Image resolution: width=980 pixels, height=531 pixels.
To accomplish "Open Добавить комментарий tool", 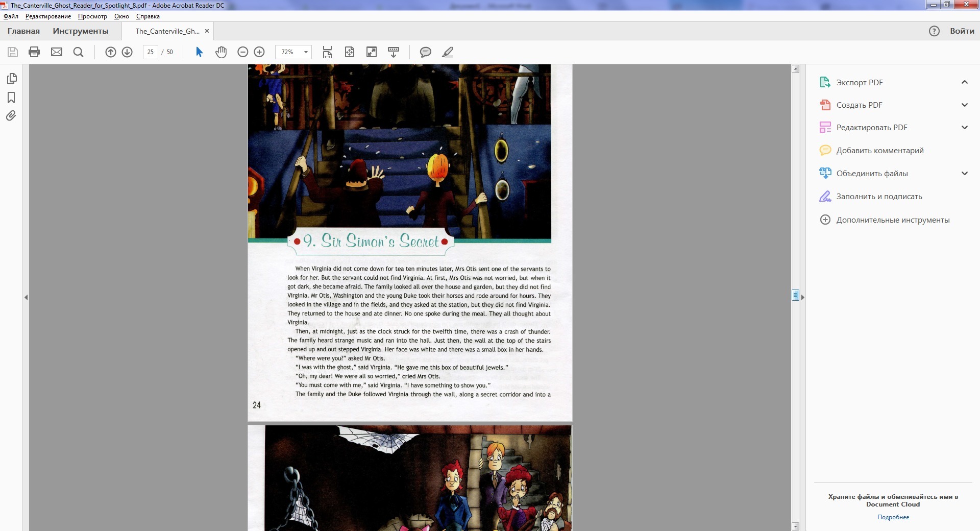I will tap(879, 150).
